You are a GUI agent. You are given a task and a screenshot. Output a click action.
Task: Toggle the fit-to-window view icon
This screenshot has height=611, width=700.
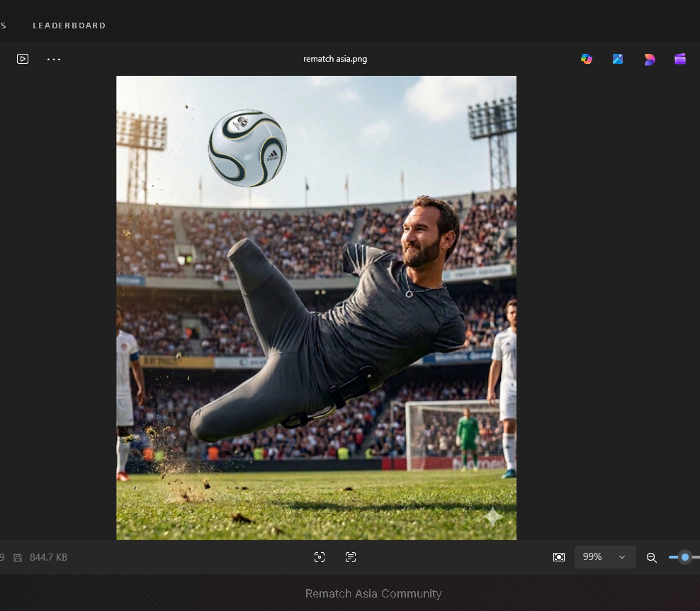click(x=559, y=557)
